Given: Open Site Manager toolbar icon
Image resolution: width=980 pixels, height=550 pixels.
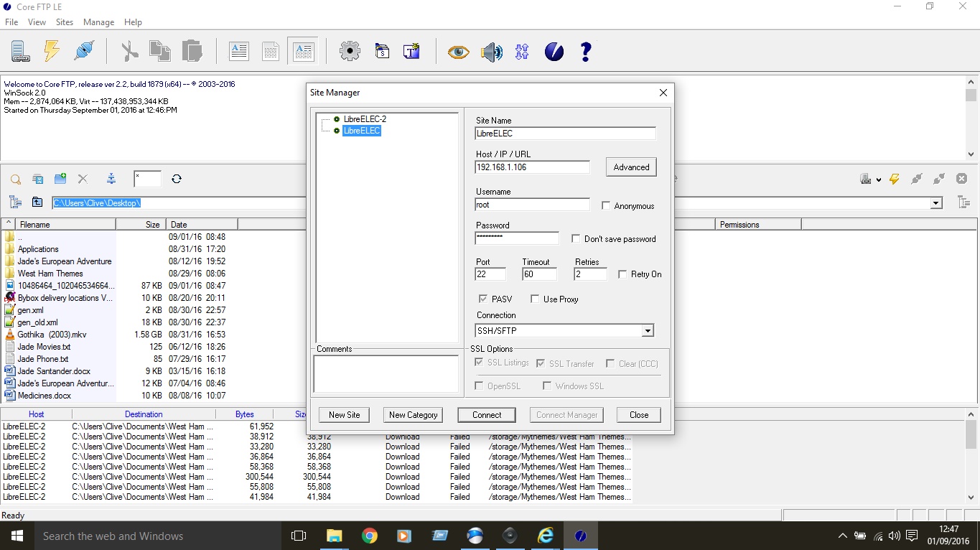Looking at the screenshot, I should pyautogui.click(x=20, y=51).
